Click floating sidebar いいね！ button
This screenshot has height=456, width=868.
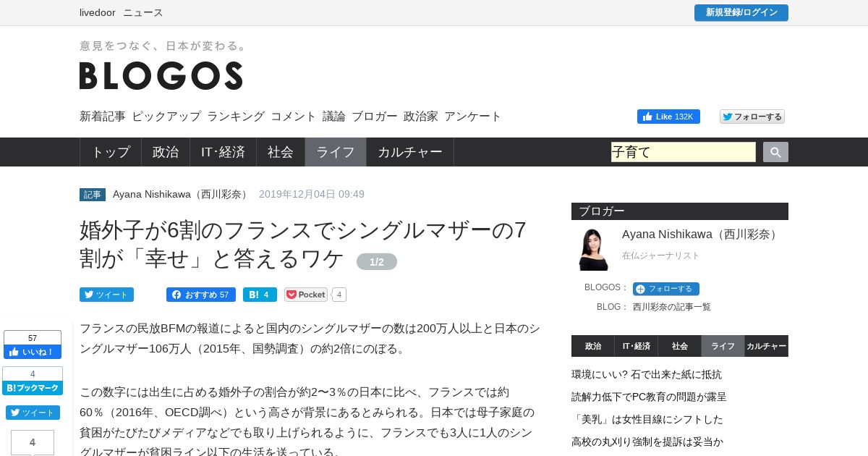point(33,352)
